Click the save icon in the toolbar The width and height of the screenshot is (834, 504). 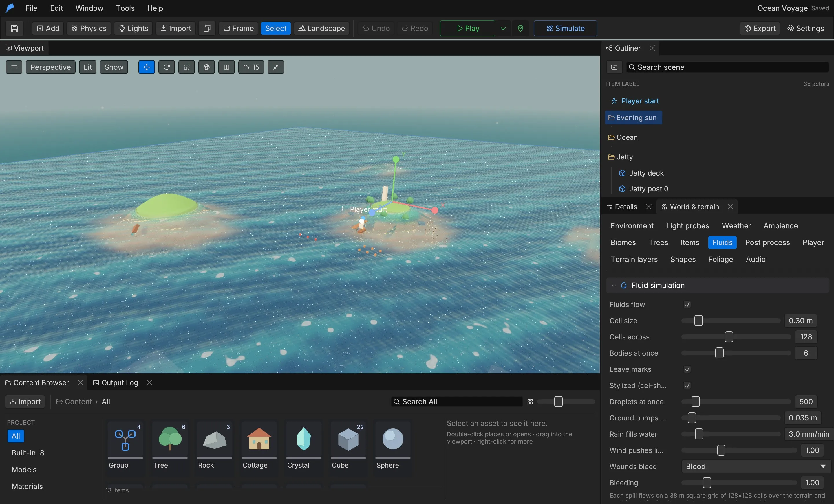14,28
